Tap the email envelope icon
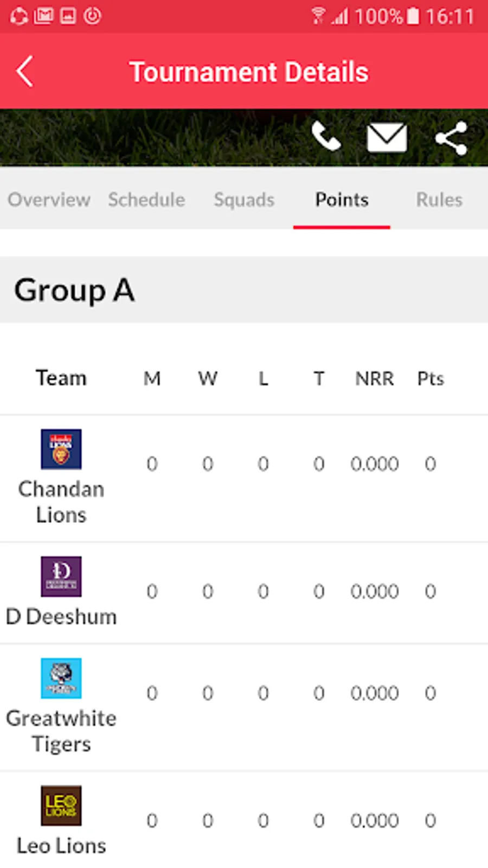 click(387, 137)
